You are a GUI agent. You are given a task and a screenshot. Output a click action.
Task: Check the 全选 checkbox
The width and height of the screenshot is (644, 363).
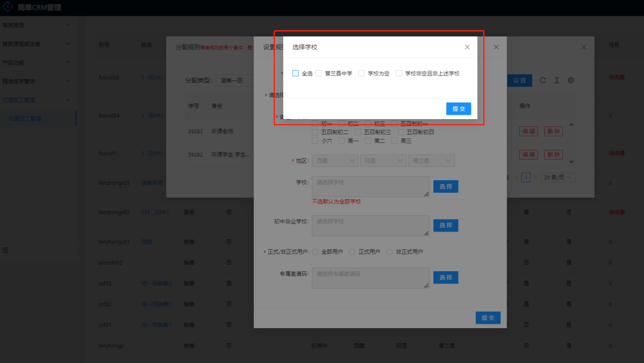click(x=296, y=73)
